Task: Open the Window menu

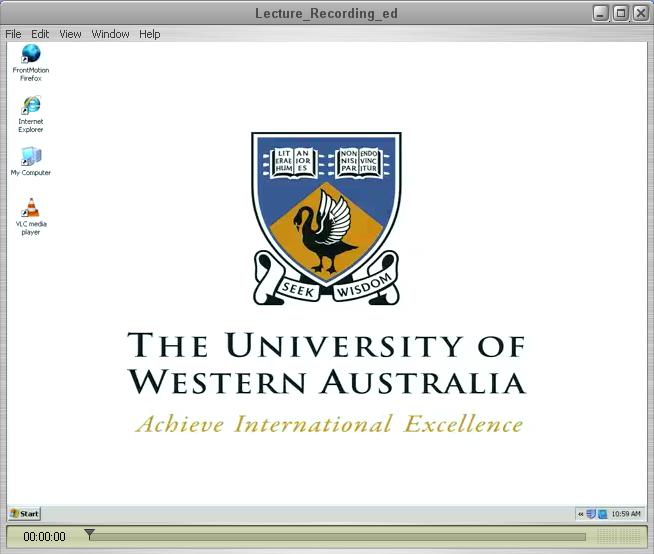Action: pos(110,34)
